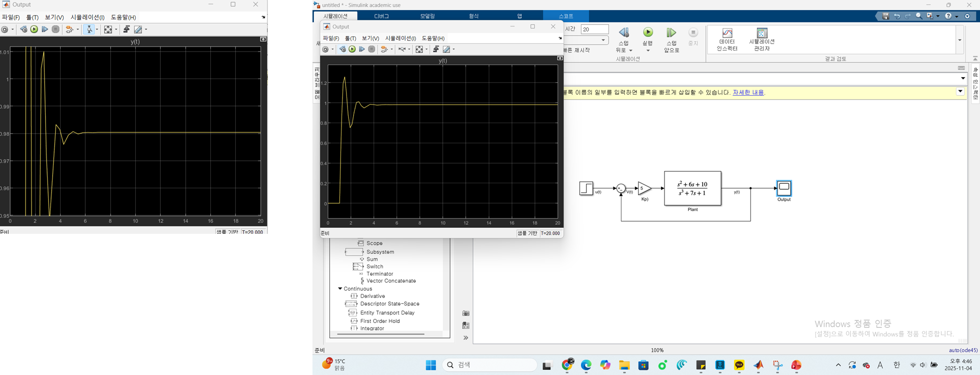The width and height of the screenshot is (980, 375).
Task: Collapse the Continuous library tree node
Action: point(340,289)
